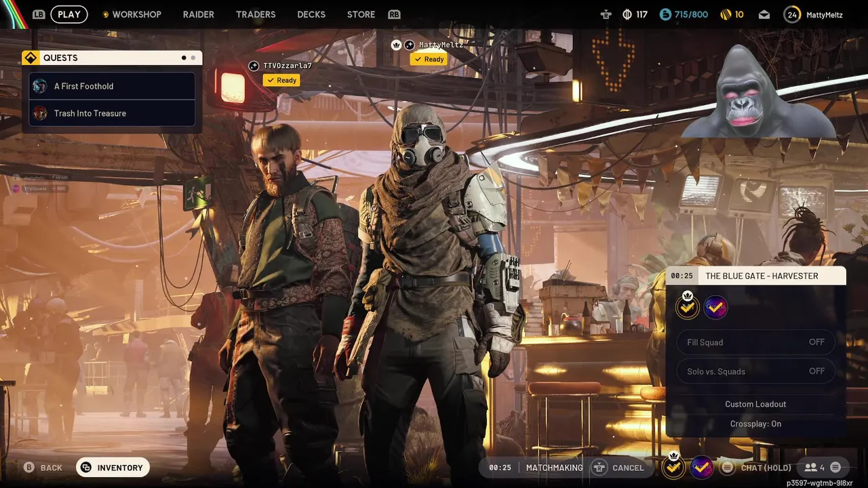Click the B button BACK prompt

coord(43,468)
